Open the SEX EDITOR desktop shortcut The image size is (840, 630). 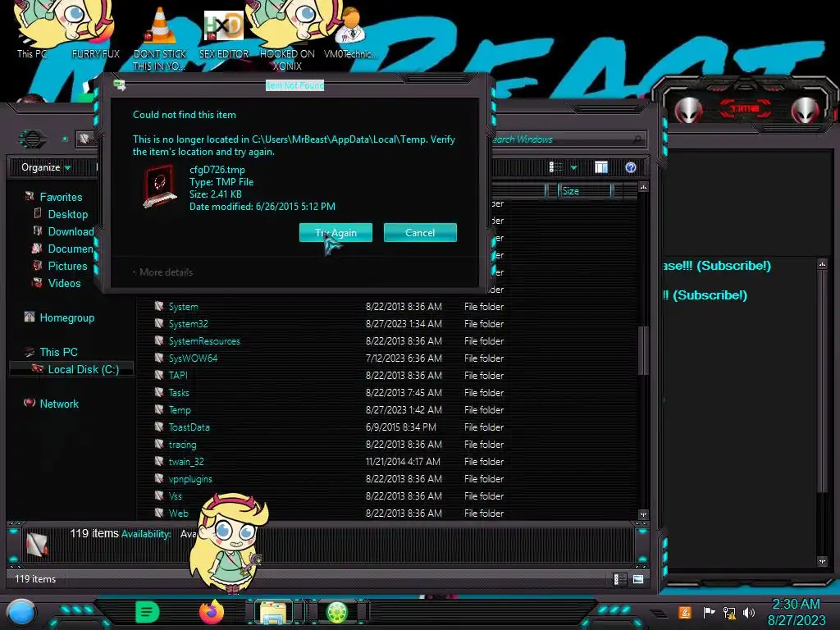[x=224, y=33]
